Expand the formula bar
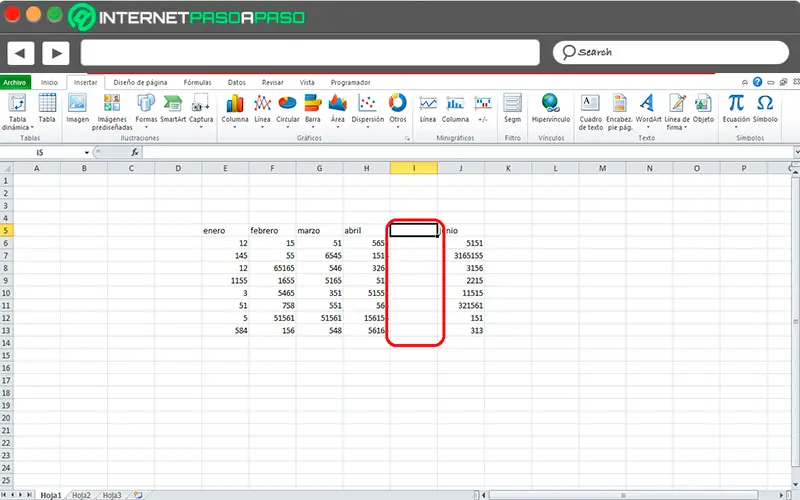 coord(796,153)
